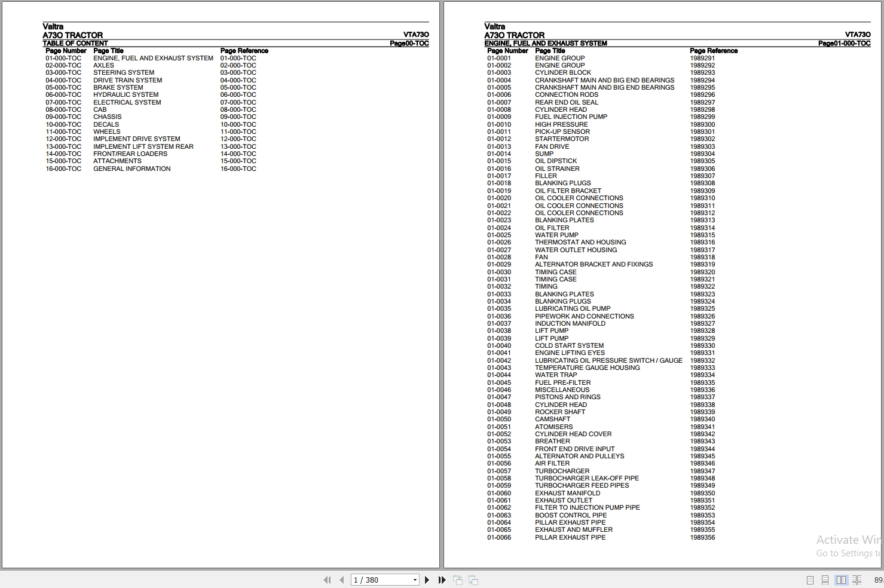This screenshot has height=588, width=884.
Task: Click the 'PISTONS AND RINGS' entry
Action: (567, 397)
